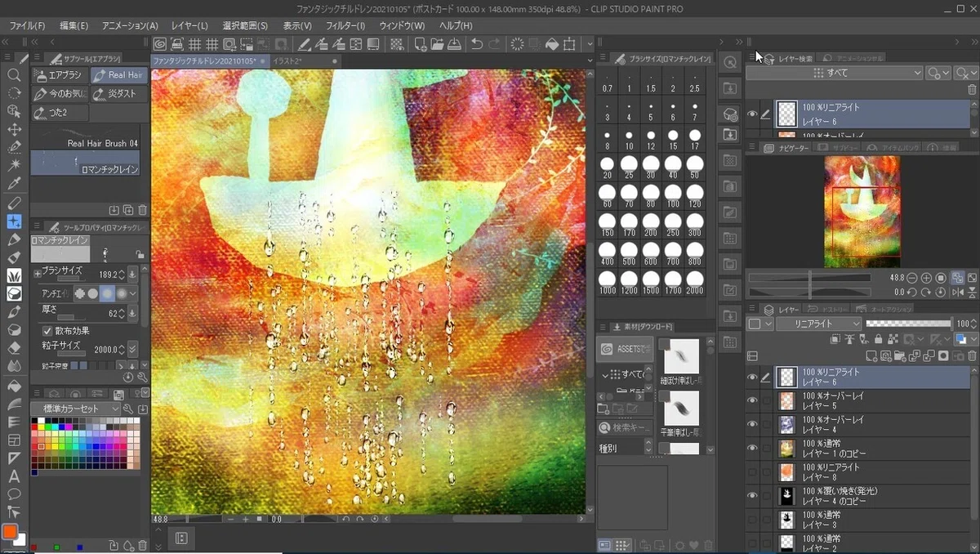Select the エアブラシ sub tool group

pos(60,74)
